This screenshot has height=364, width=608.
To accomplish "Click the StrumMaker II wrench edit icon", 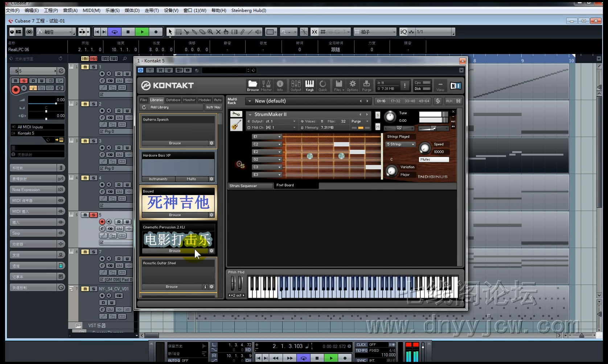I will (236, 114).
